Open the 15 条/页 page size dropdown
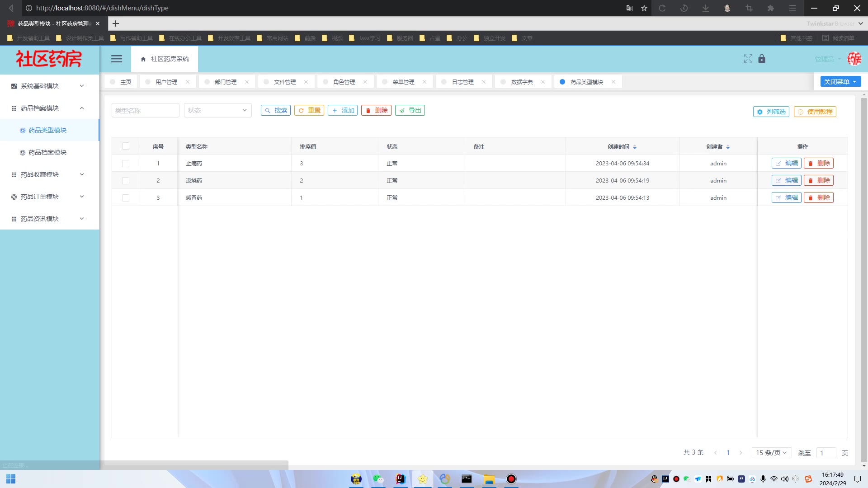 pyautogui.click(x=771, y=453)
